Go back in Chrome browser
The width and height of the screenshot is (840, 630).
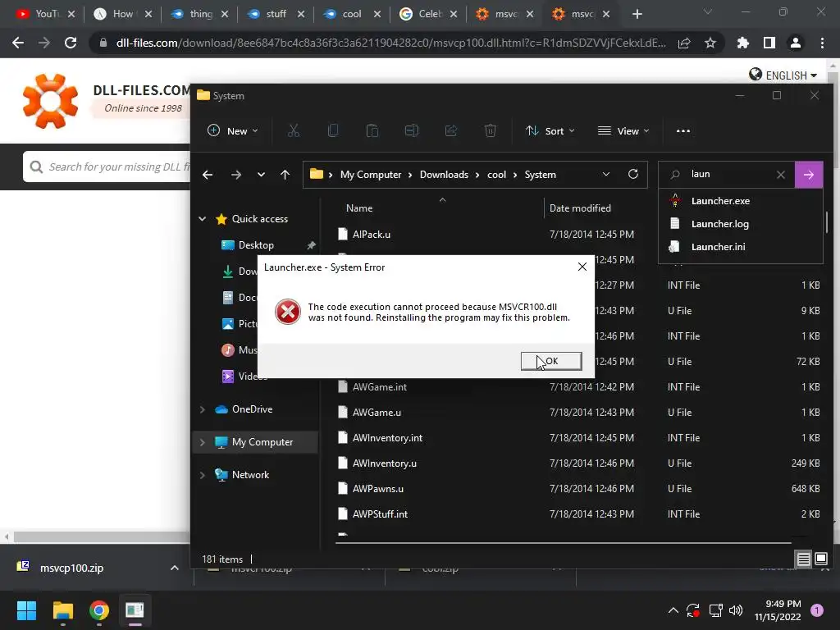tap(18, 43)
